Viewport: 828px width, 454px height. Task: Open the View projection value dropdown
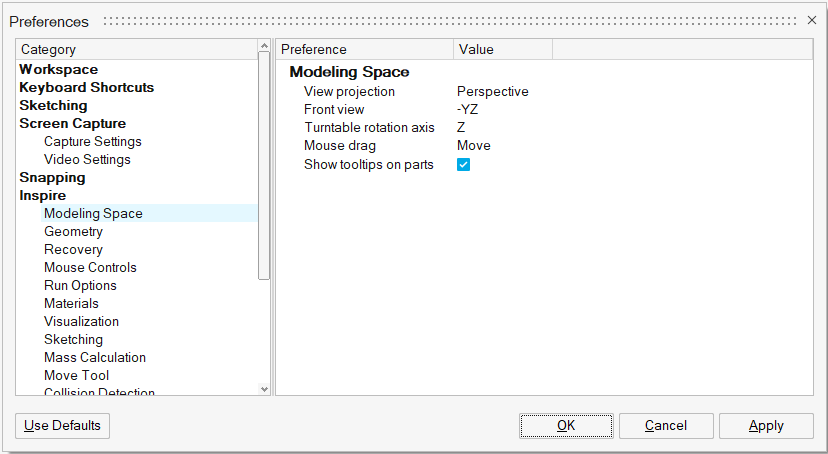pyautogui.click(x=493, y=92)
